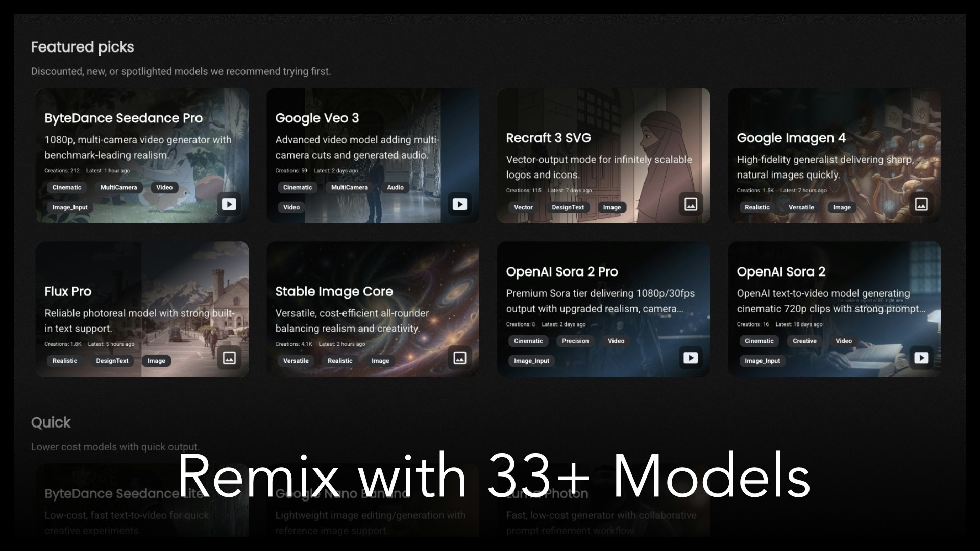Select Video tag on OpenAI Sora 2 card
This screenshot has width=980, height=551.
844,341
